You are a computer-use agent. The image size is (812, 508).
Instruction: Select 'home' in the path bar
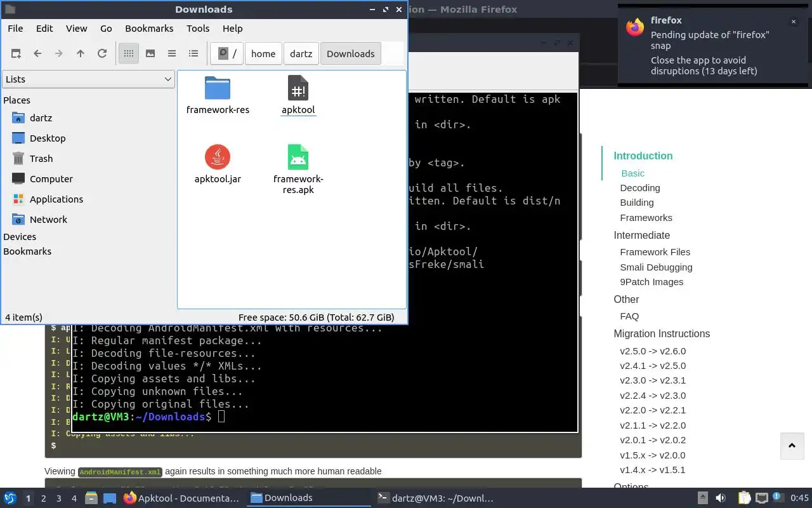click(263, 54)
